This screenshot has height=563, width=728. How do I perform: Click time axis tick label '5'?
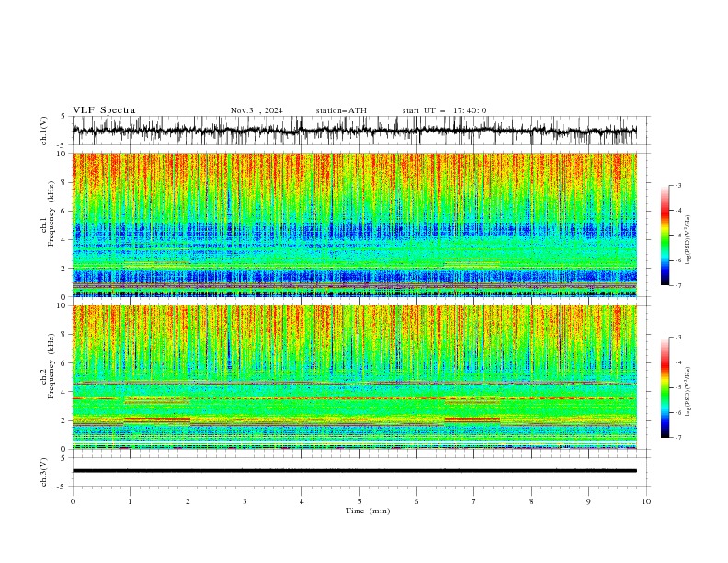pyautogui.click(x=359, y=501)
